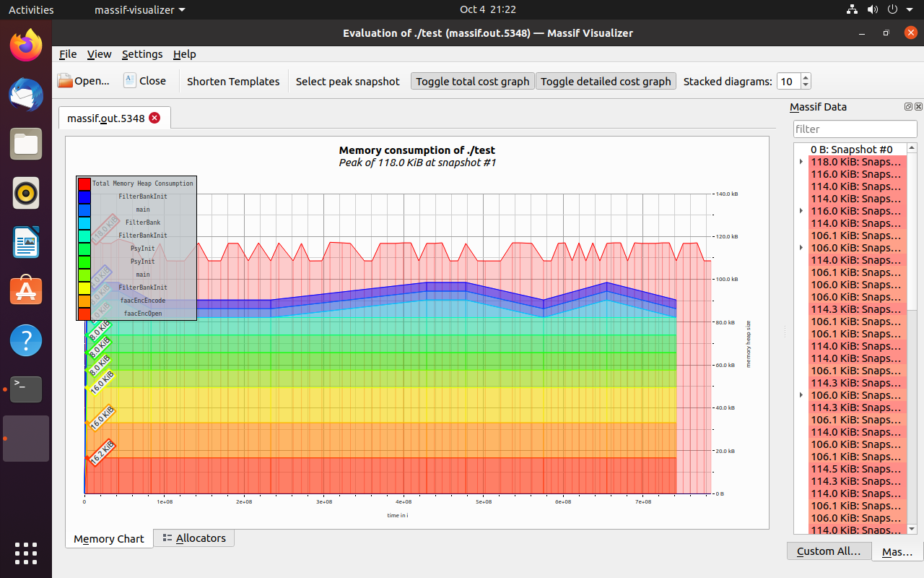
Task: Click the Open... folder icon
Action: click(x=65, y=81)
